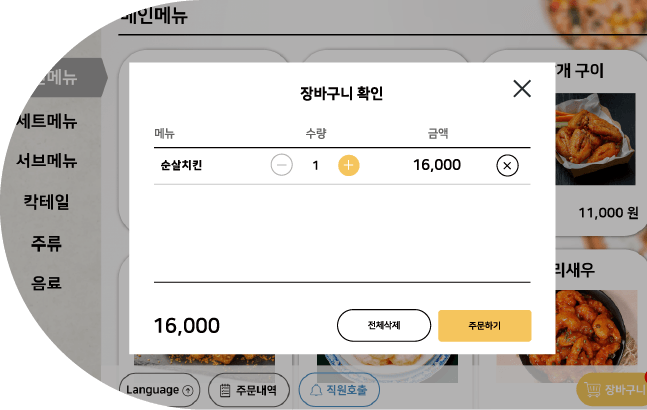Increase 순살치킨 quantity with plus icon

(349, 165)
